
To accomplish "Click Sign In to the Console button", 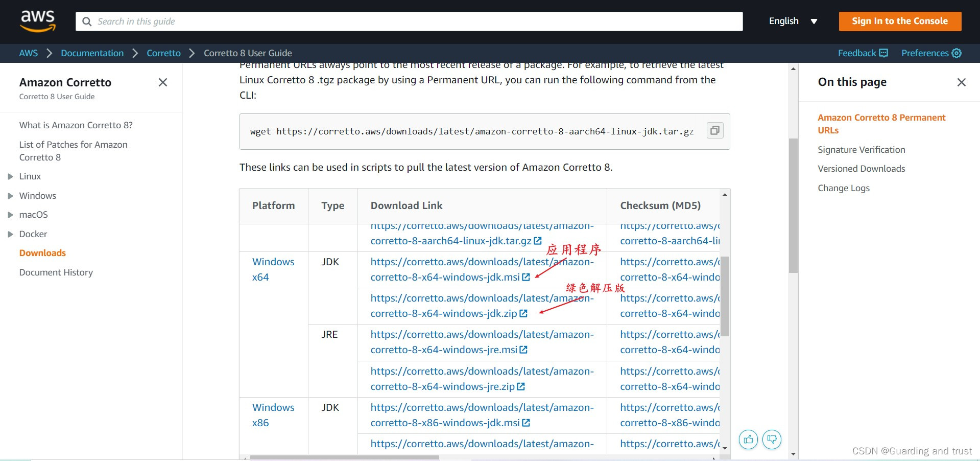I will pyautogui.click(x=900, y=21).
